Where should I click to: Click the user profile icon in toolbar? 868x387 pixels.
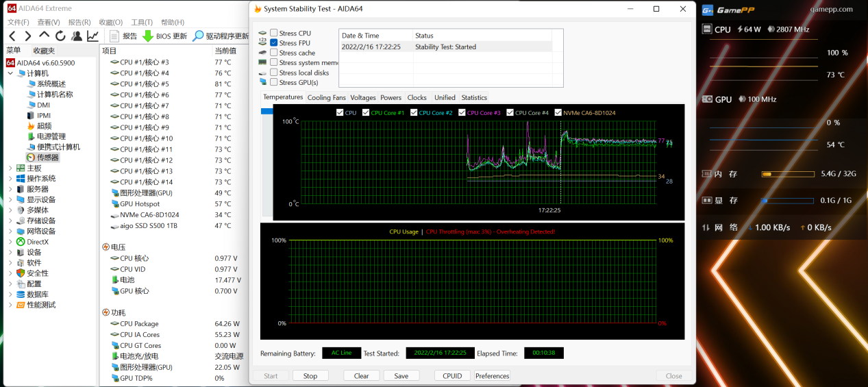pos(77,36)
